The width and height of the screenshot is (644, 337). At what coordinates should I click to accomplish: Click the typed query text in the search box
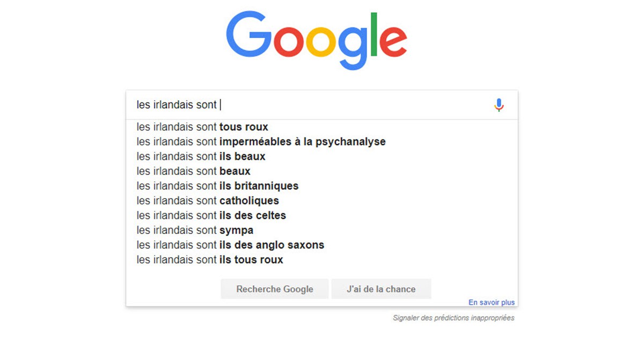tap(177, 105)
